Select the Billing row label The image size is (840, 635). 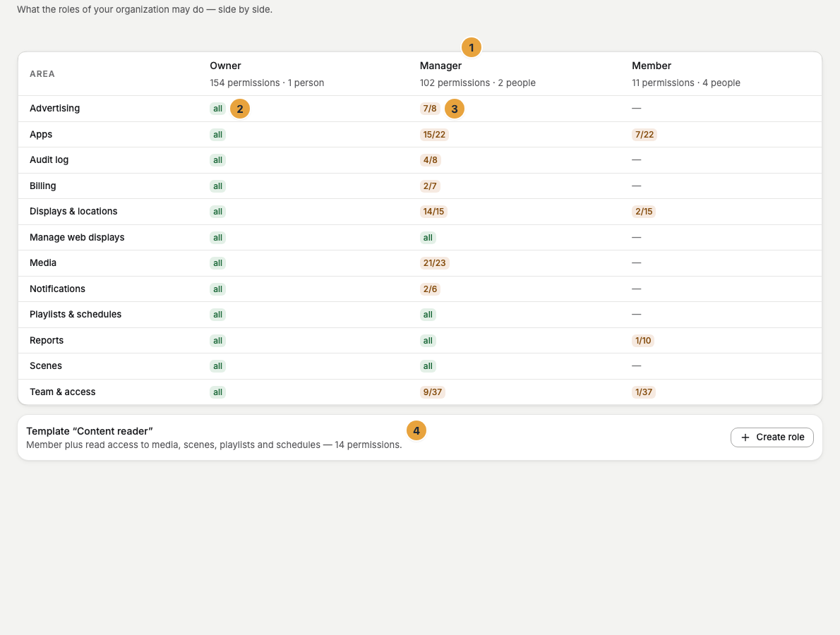coord(42,186)
